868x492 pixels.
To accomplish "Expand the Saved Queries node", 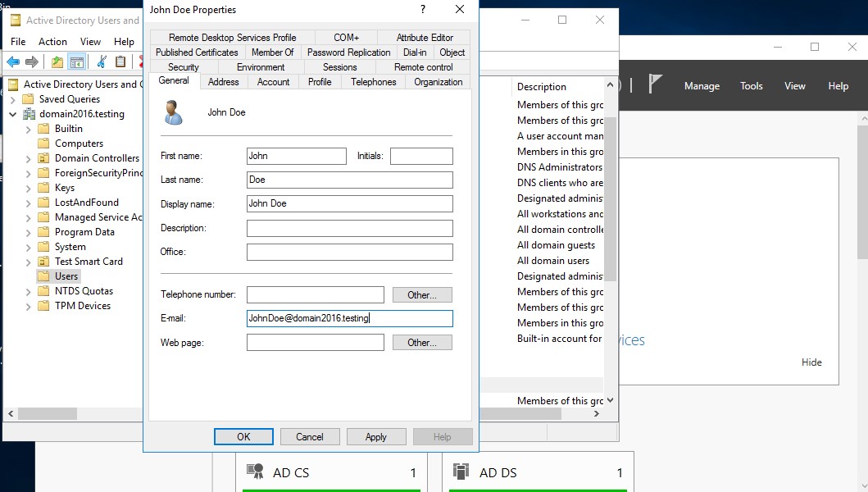I will (x=13, y=100).
